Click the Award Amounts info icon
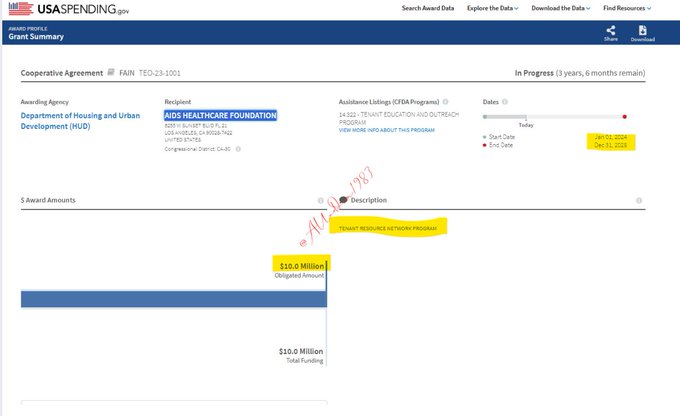This screenshot has height=416, width=680. (x=320, y=200)
